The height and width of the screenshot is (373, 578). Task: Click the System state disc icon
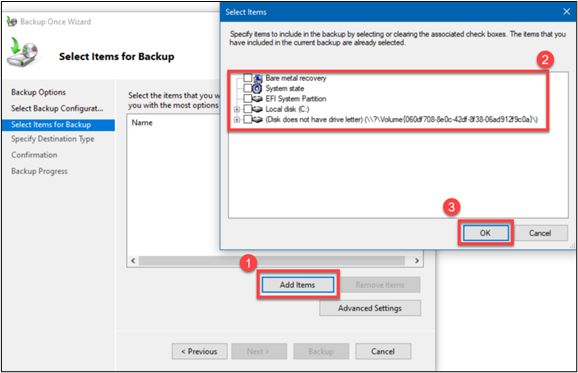(257, 88)
